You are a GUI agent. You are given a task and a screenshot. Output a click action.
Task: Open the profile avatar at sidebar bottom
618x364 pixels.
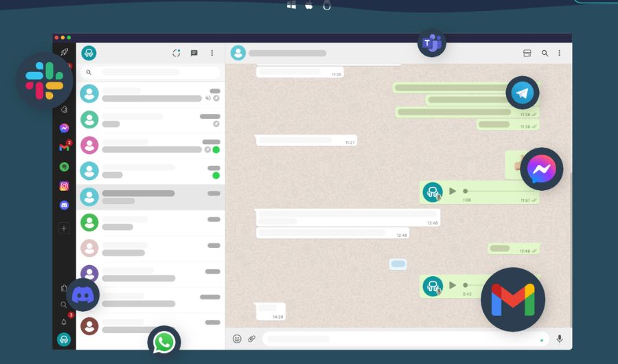pyautogui.click(x=64, y=339)
